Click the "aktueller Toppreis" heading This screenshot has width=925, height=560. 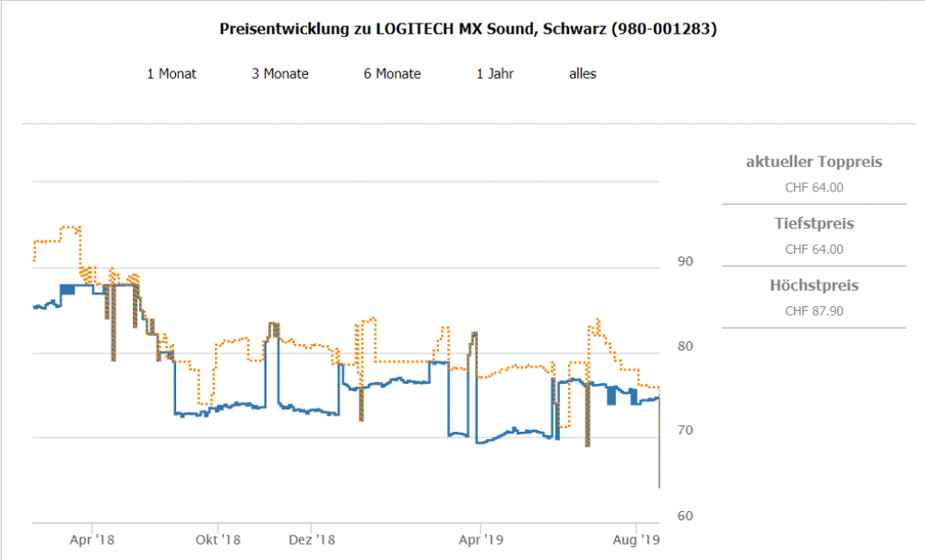point(814,163)
